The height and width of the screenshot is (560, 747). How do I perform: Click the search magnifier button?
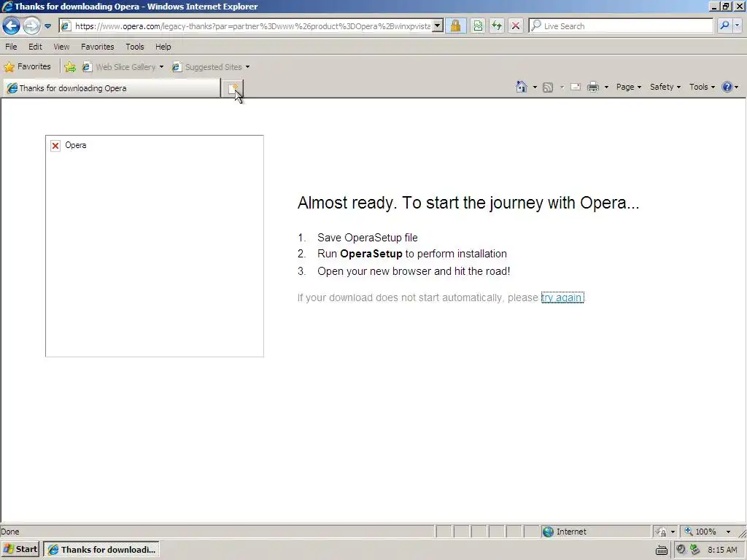click(x=724, y=26)
